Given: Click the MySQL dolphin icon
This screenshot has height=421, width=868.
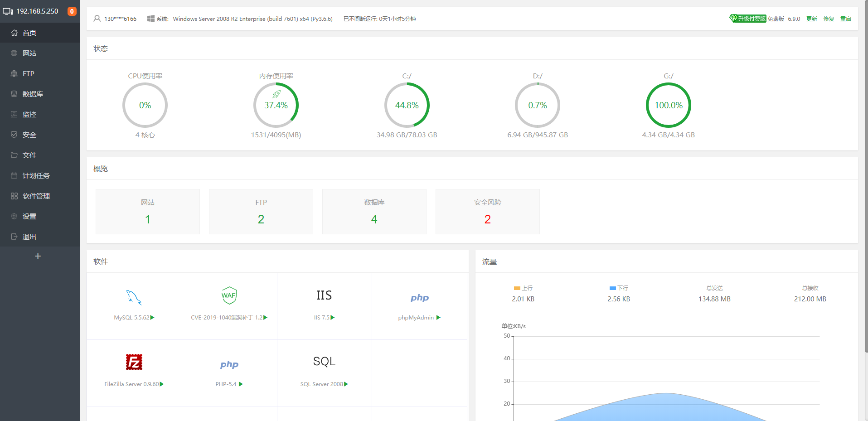Looking at the screenshot, I should [x=134, y=297].
